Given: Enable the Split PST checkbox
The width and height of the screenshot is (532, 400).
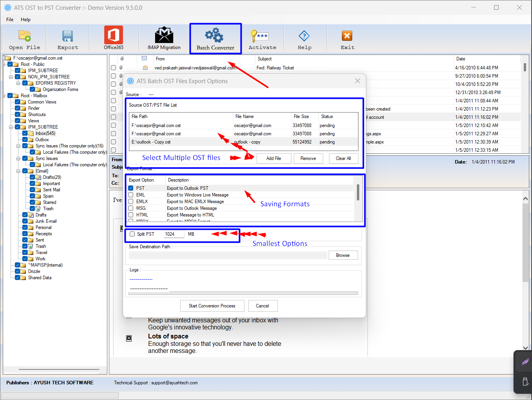Looking at the screenshot, I should (x=132, y=234).
